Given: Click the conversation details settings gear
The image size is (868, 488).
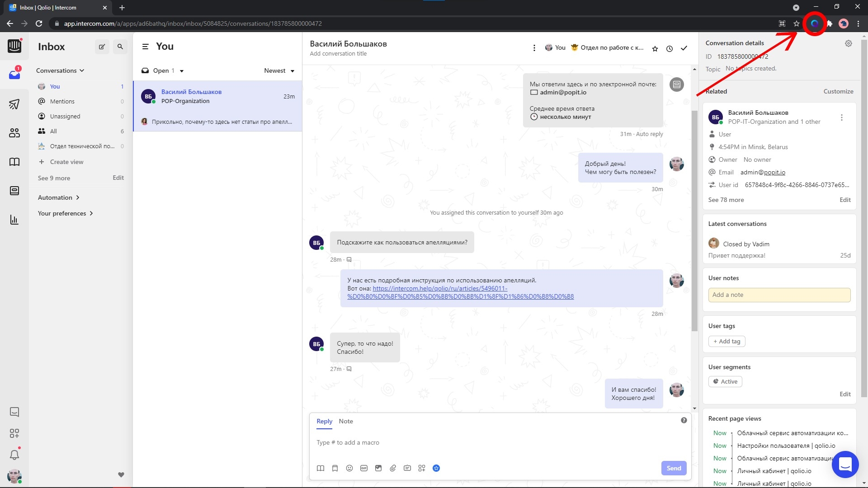Looking at the screenshot, I should click(x=849, y=43).
